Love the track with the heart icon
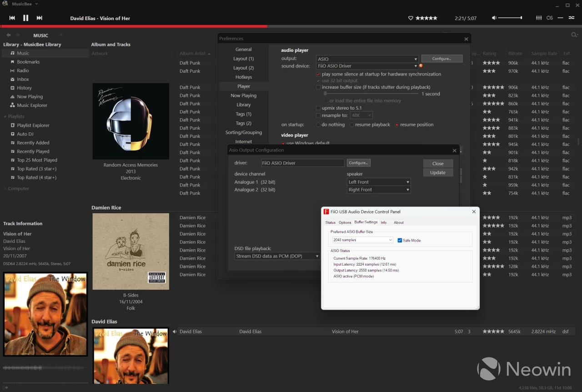582x392 pixels. (x=411, y=18)
